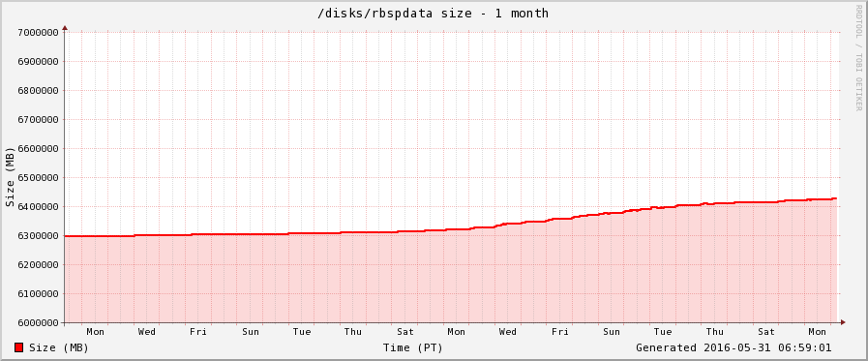
Task: Click the end of the red data line
Action: tap(835, 198)
